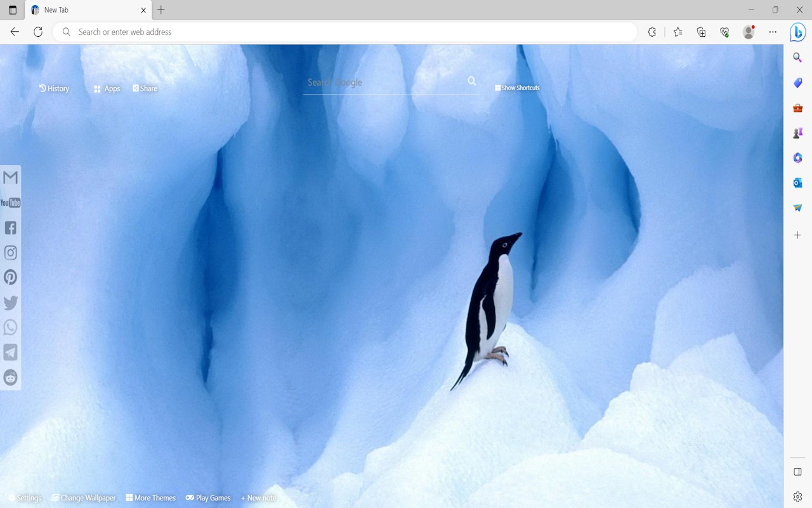812x508 pixels.
Task: Close the New Tab tab
Action: (x=143, y=10)
